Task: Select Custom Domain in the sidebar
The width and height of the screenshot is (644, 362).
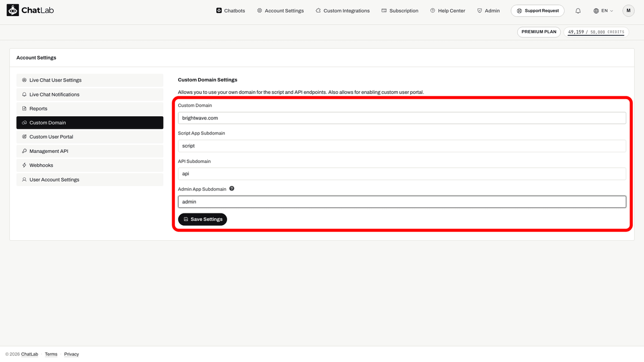Action: click(90, 123)
